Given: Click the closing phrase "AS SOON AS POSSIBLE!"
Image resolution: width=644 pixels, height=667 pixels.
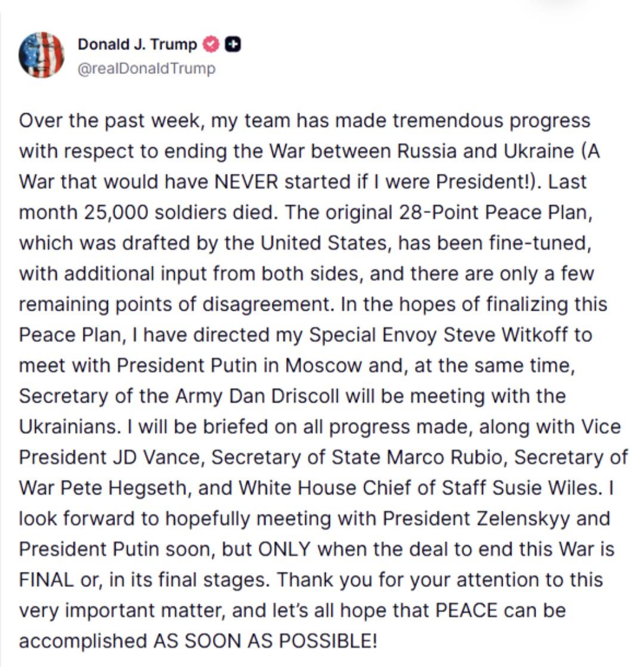Looking at the screenshot, I should click(265, 641).
